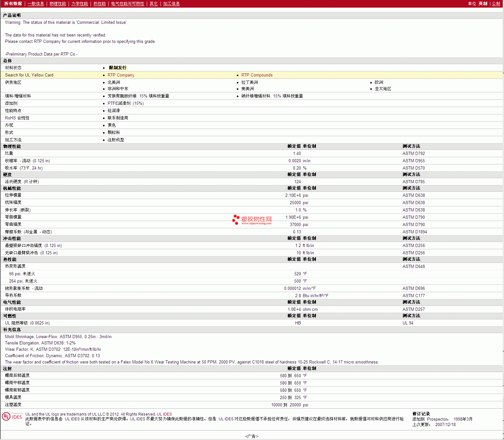Select the 力学性能 tab
Screen dimensions: 504x440
[x=80, y=4]
